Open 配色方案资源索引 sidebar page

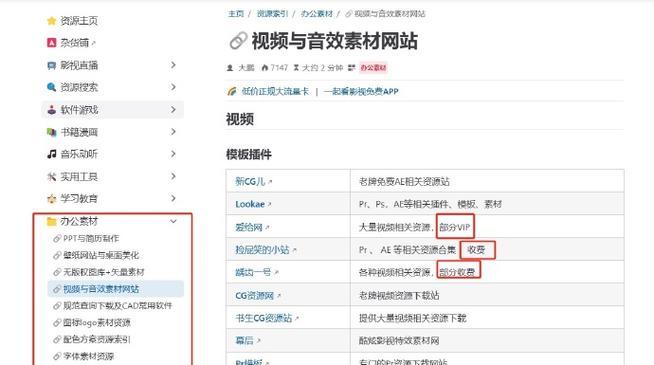pyautogui.click(x=96, y=339)
